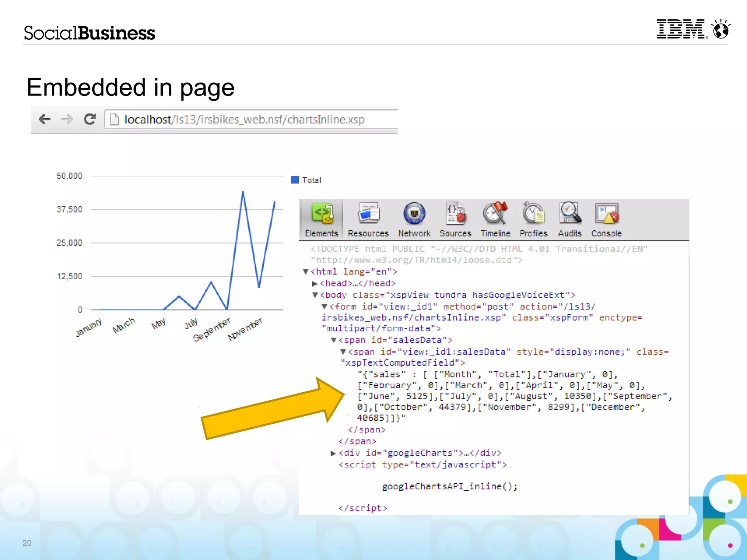Collapse the span salesData node

pyautogui.click(x=333, y=340)
